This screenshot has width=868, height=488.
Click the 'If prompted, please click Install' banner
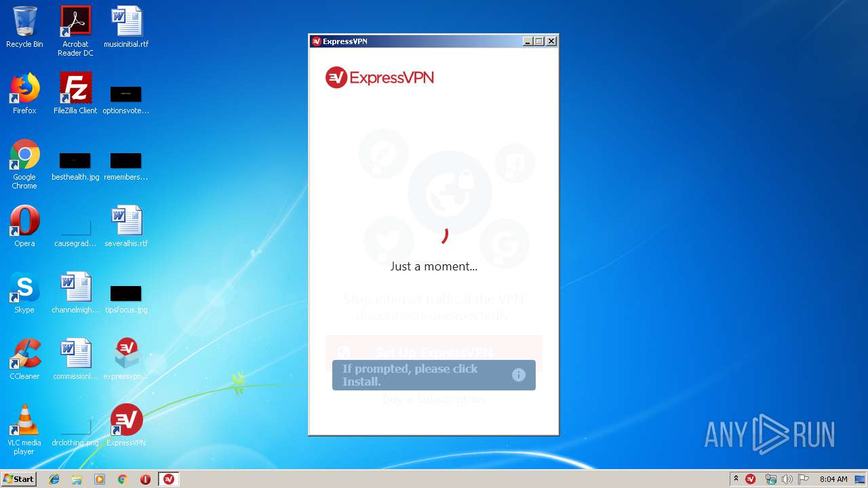click(x=434, y=375)
